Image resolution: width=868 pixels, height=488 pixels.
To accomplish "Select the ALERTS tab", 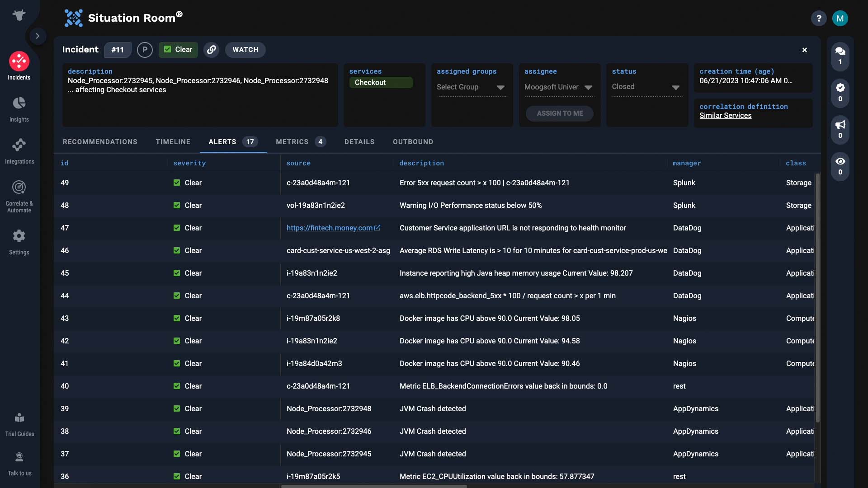I will (x=233, y=142).
